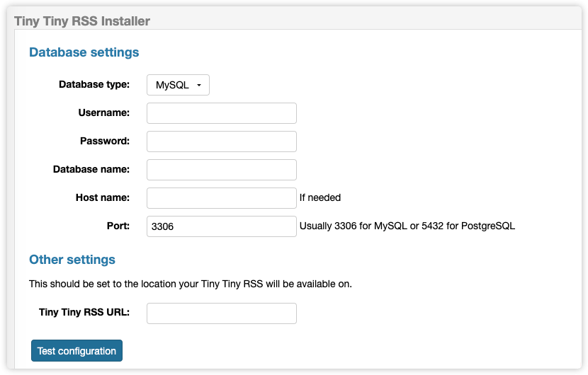
Task: Focus the Password text box
Action: tap(221, 142)
